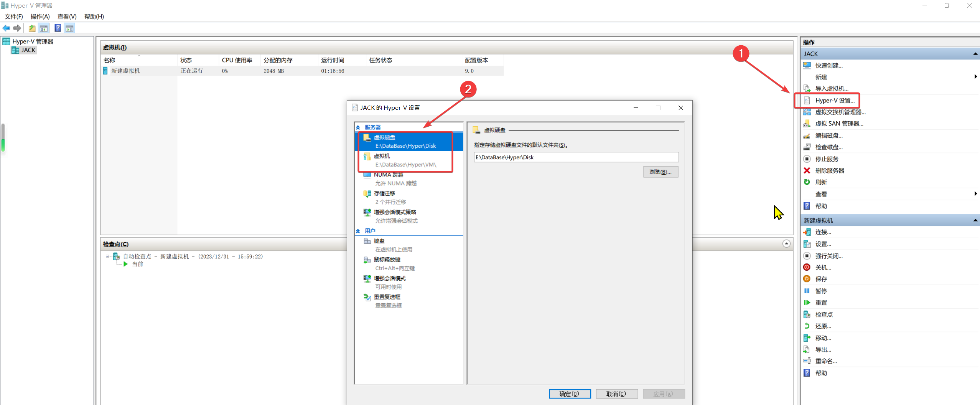Open the 帮助(H) menu
Image resolution: width=980 pixels, height=405 pixels.
click(x=94, y=17)
